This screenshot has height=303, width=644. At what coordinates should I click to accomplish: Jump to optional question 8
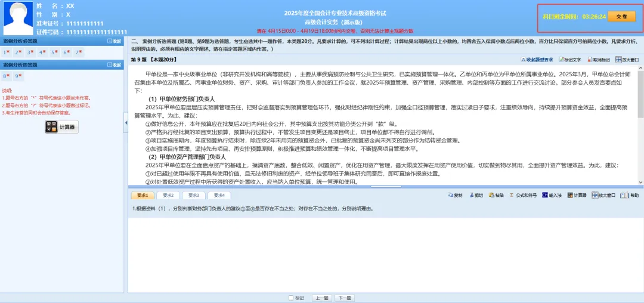coord(6,76)
